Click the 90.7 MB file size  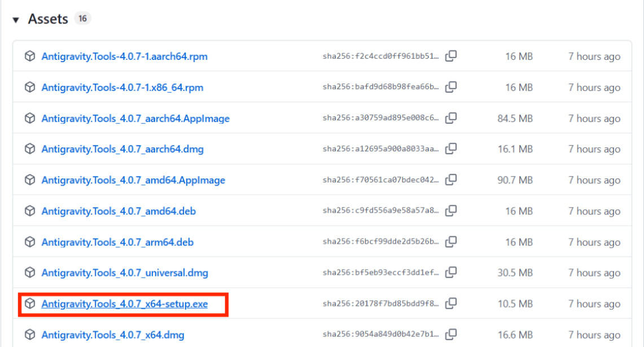tap(515, 180)
